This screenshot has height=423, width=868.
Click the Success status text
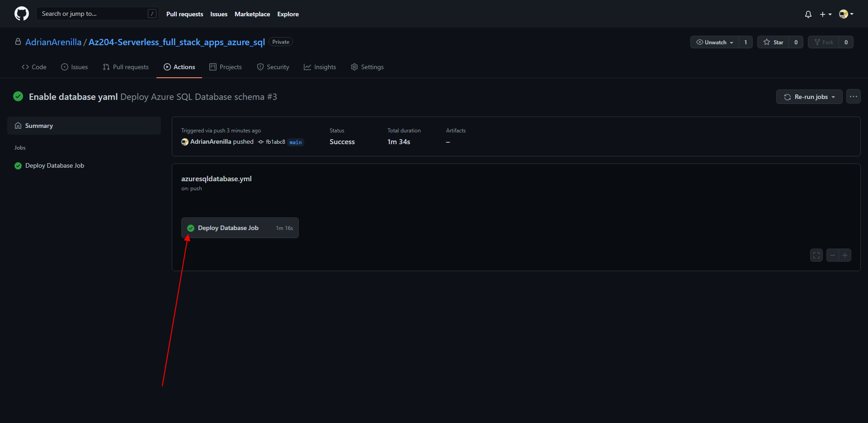click(x=342, y=142)
